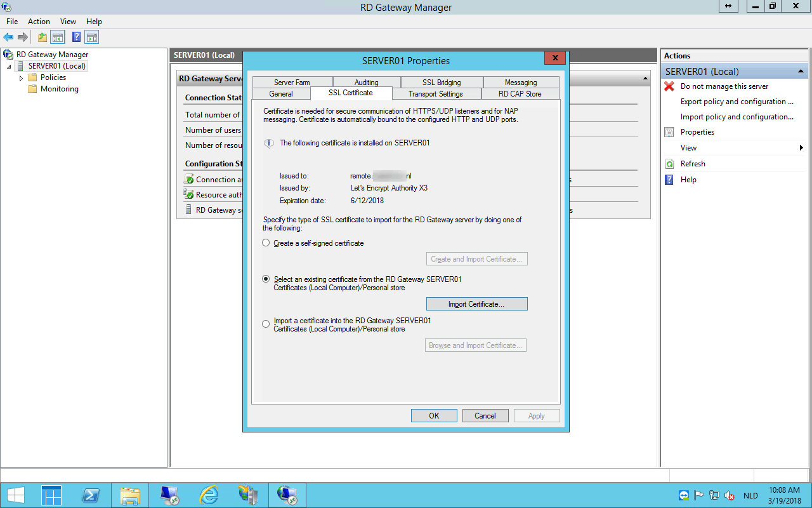Open Action Center flag tray icon
The image size is (812, 508).
tap(699, 495)
